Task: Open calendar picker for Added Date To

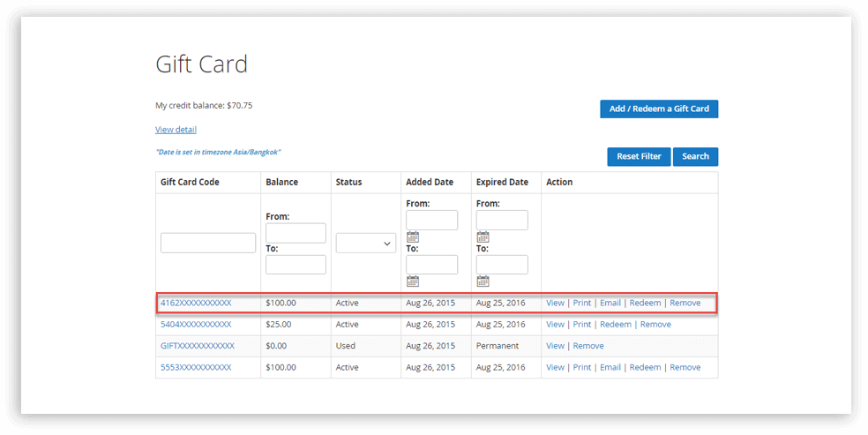Action: (x=413, y=281)
